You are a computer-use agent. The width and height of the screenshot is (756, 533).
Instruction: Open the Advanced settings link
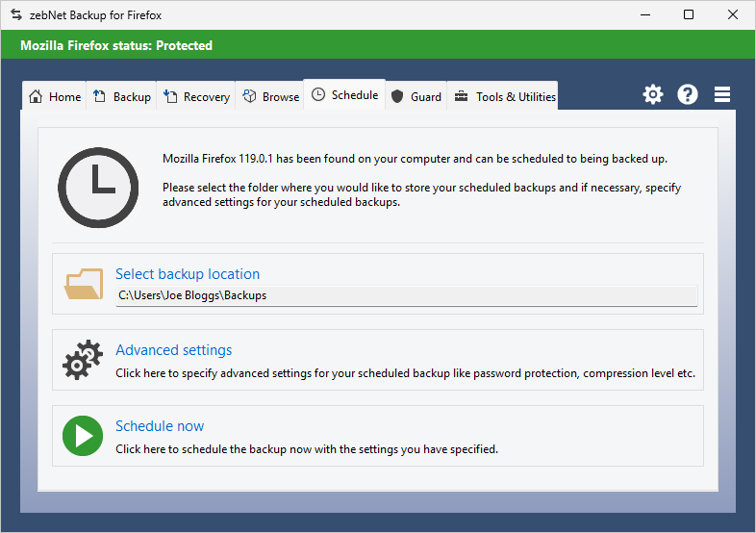pyautogui.click(x=173, y=350)
